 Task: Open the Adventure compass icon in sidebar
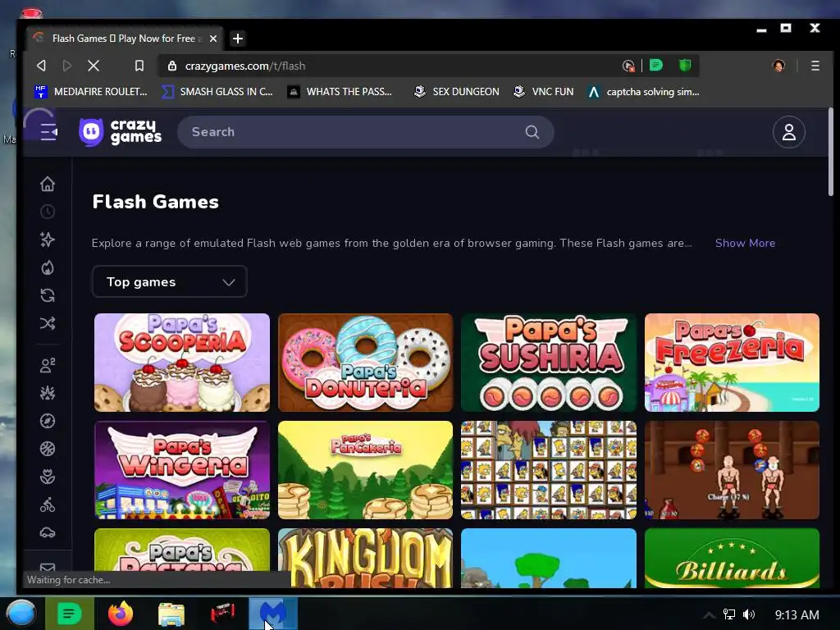point(47,421)
